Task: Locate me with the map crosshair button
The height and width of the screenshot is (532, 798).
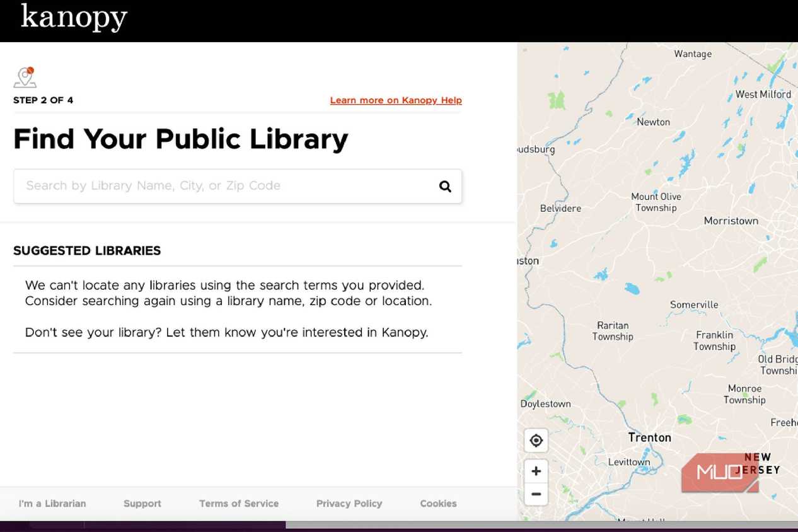Action: [x=536, y=441]
